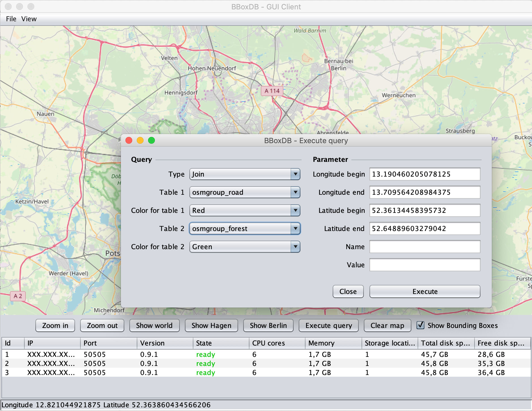The image size is (532, 411).
Task: Click the A 114 highway marker on map
Action: tap(272, 91)
